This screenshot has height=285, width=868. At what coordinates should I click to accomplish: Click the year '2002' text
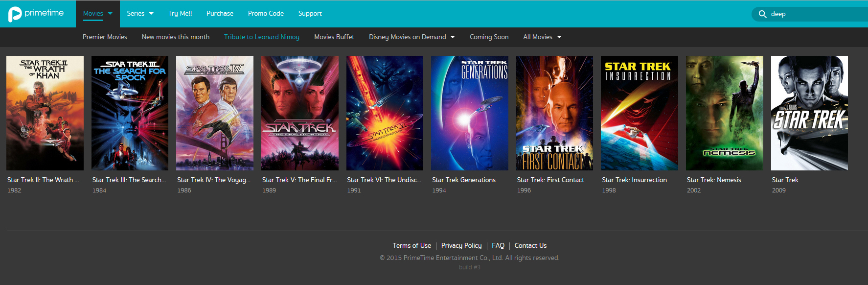click(x=694, y=190)
